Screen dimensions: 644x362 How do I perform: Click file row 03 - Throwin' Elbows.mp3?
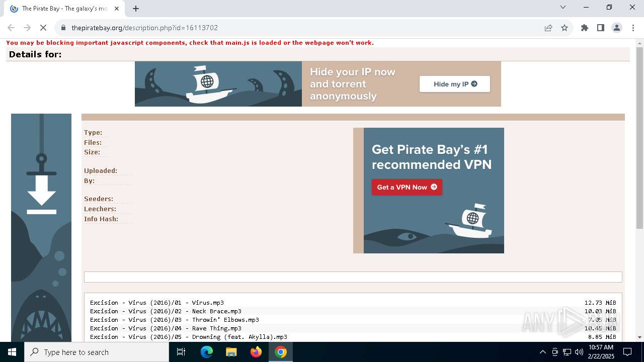click(x=175, y=320)
